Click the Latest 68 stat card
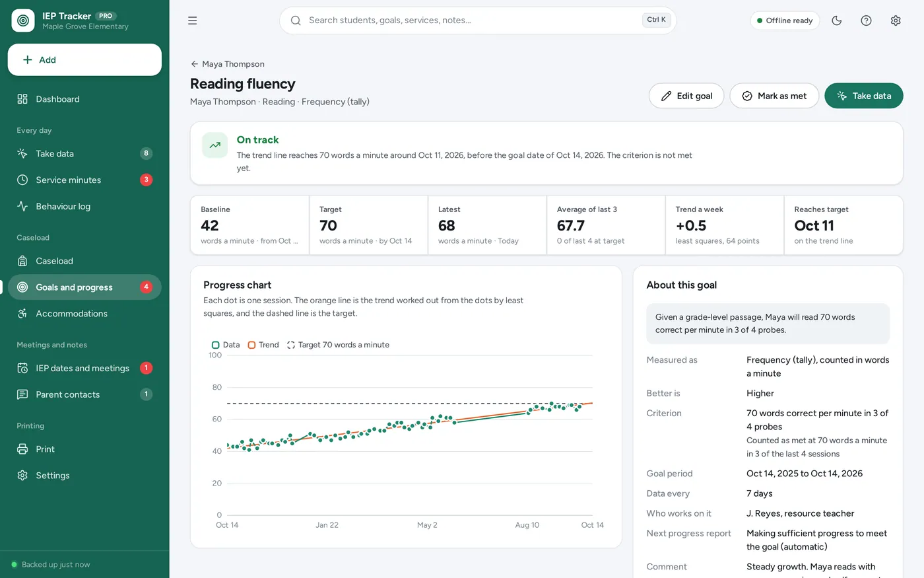The height and width of the screenshot is (578, 924). coord(487,225)
